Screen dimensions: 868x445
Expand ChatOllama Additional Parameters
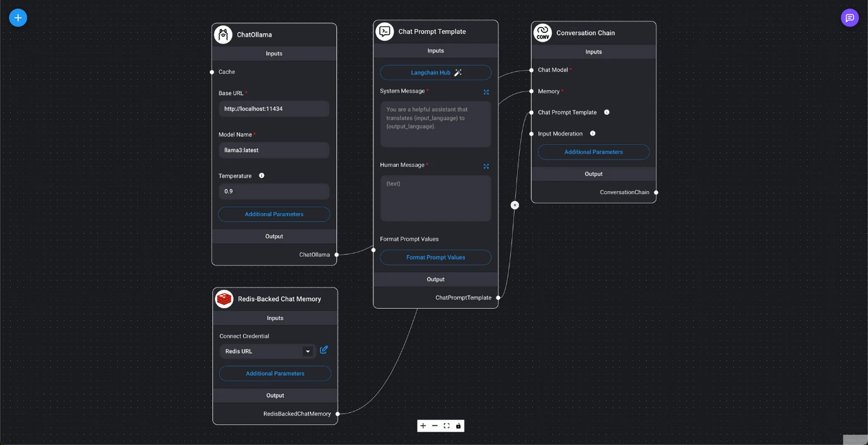point(274,214)
